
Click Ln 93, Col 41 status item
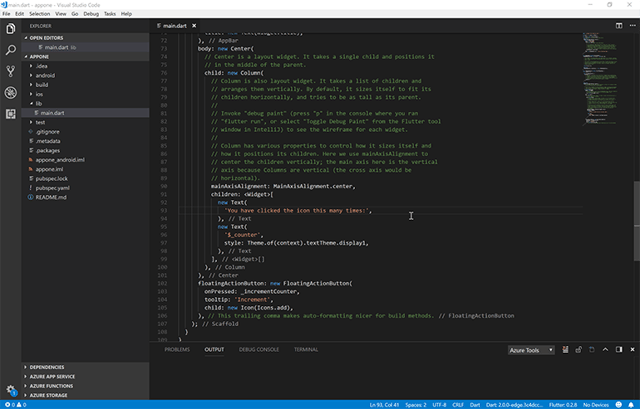[x=384, y=405]
